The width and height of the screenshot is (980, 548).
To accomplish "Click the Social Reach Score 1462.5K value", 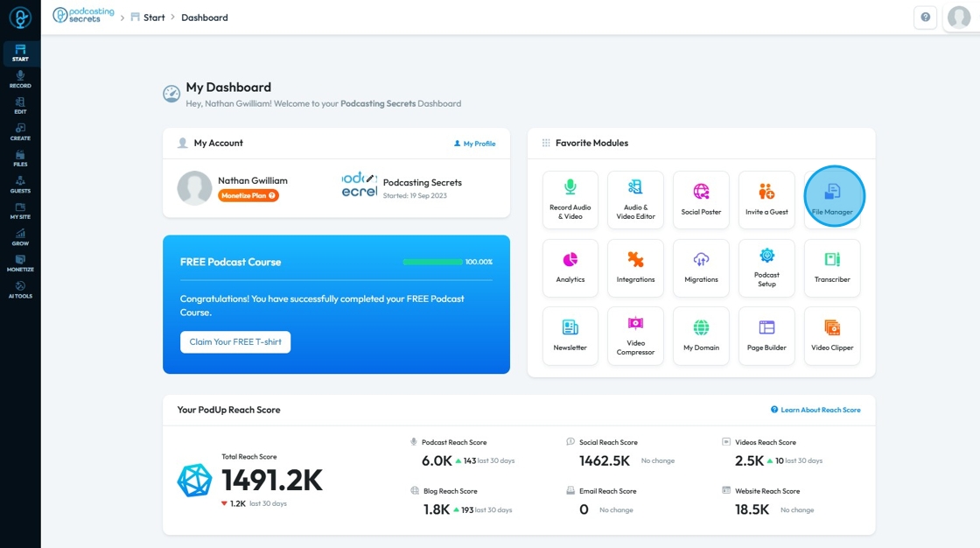I will 605,461.
